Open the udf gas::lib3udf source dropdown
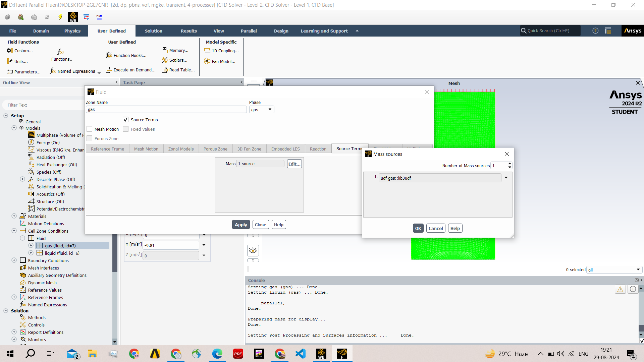Screen dimensions: 644x362 point(506,178)
